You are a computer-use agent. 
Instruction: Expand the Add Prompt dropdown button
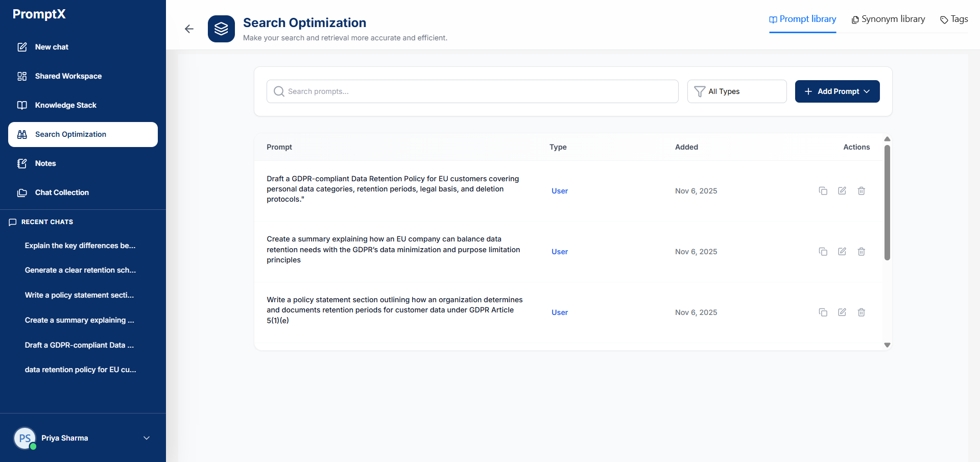tap(837, 91)
